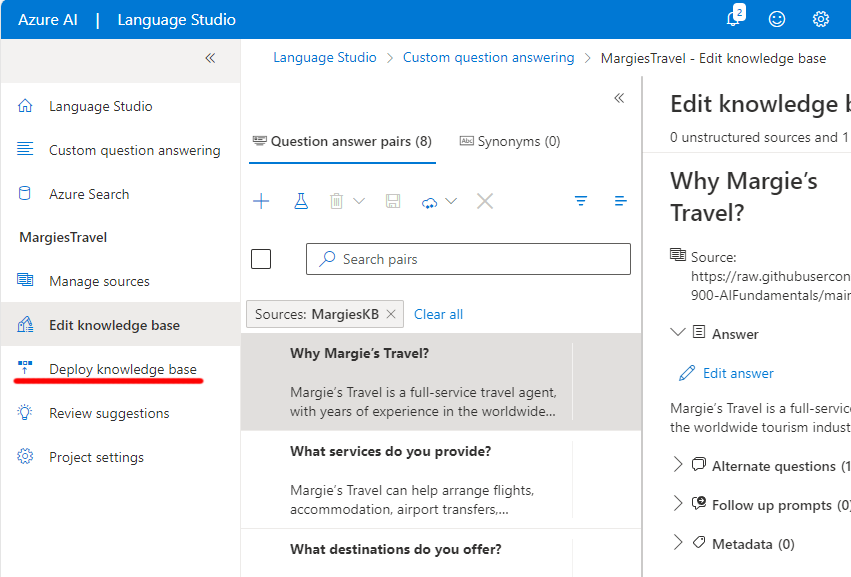The width and height of the screenshot is (851, 577).
Task: Collapse the Answer section chevron
Action: (678, 332)
